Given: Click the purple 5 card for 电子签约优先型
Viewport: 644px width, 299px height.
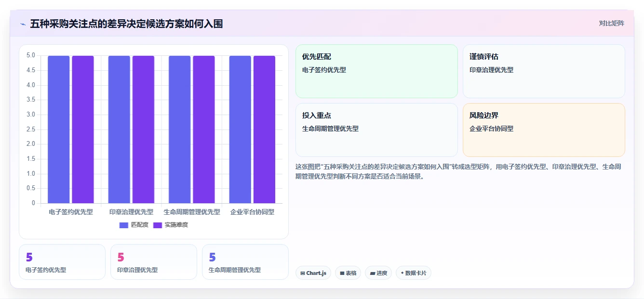Looking at the screenshot, I should pos(62,262).
